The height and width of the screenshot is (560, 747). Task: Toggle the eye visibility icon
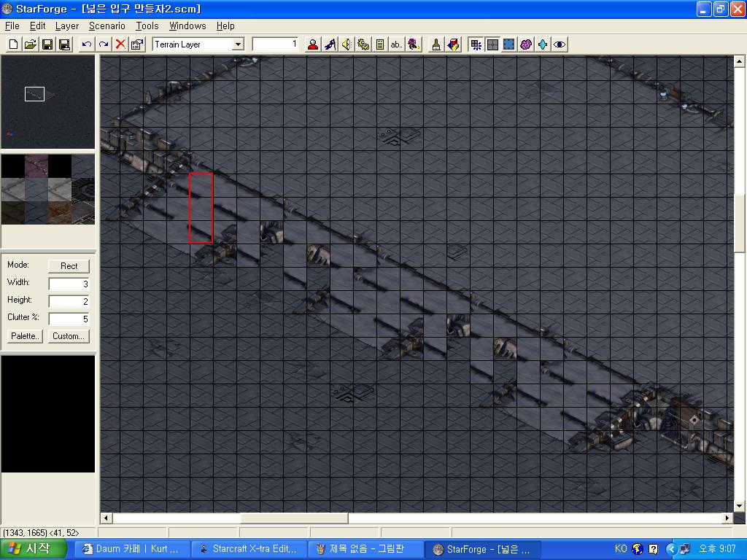[560, 44]
